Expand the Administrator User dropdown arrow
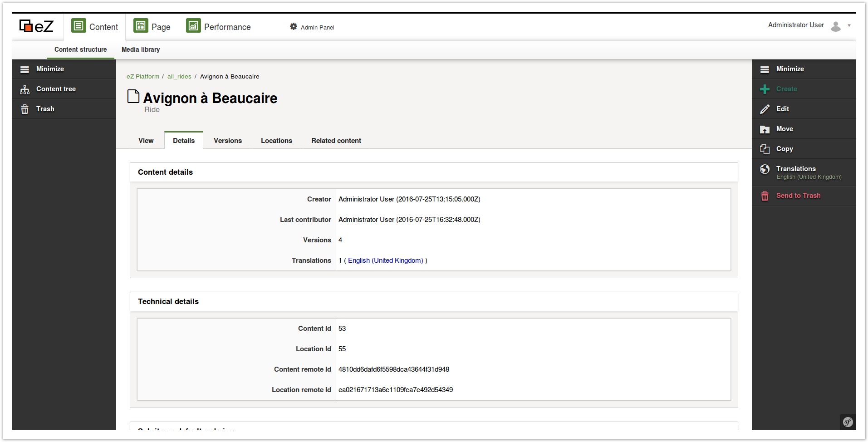This screenshot has width=868, height=442. tap(849, 26)
